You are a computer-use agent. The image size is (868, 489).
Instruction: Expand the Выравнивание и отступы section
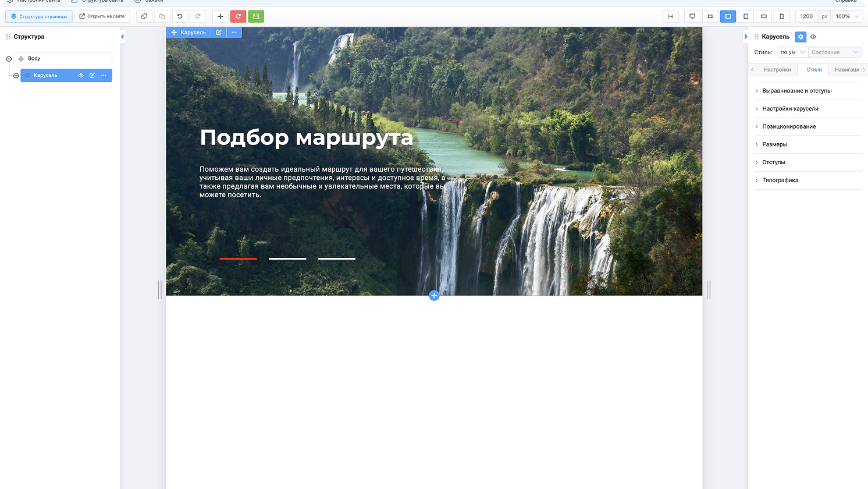click(808, 91)
